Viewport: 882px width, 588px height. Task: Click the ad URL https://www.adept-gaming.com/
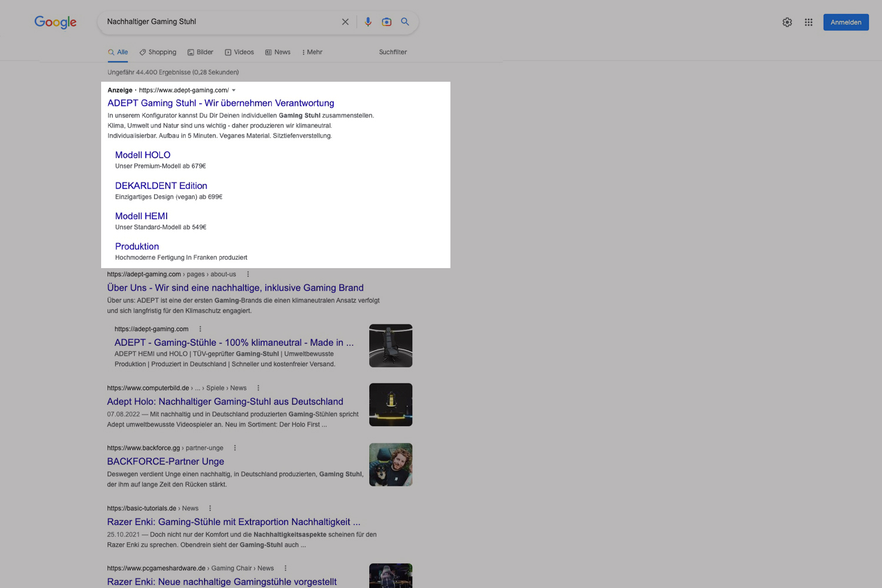pyautogui.click(x=184, y=91)
